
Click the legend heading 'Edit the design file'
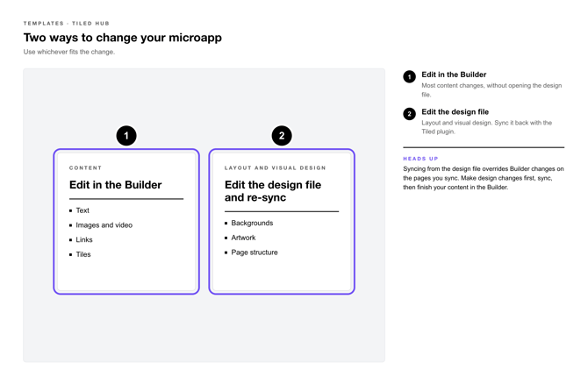coord(455,111)
